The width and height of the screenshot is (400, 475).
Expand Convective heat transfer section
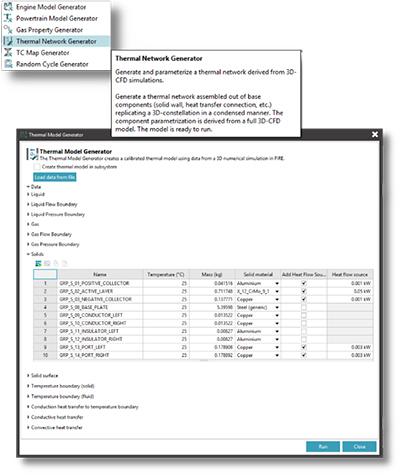pos(28,427)
